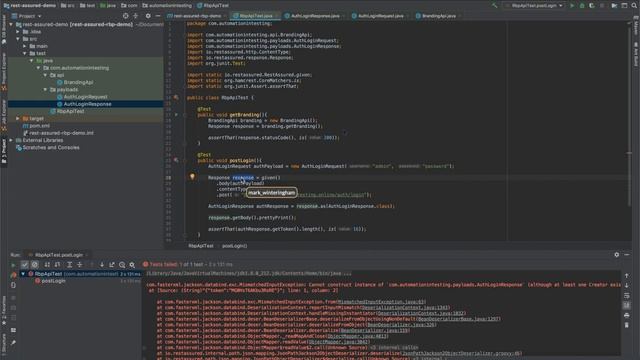Switch to rest-assured-rbp-demo editor tab
640x360 pixels.
point(196,16)
